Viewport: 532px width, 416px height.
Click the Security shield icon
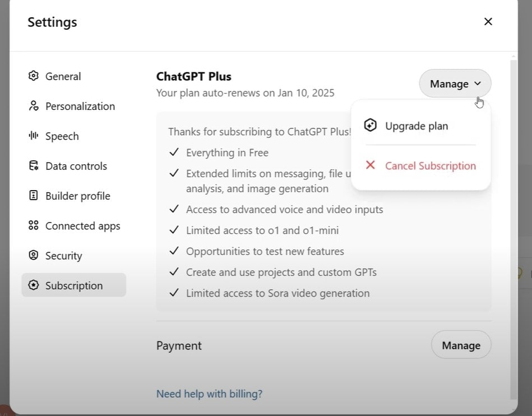[34, 256]
